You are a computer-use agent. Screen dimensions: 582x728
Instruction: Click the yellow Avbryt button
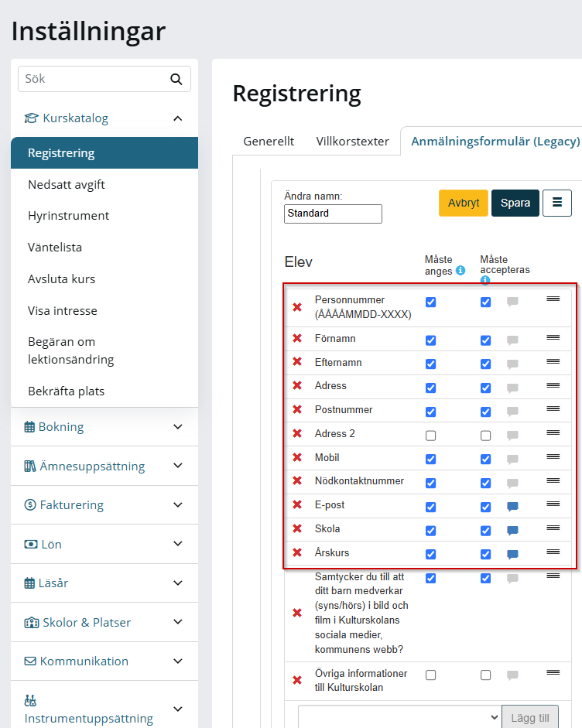pos(464,203)
